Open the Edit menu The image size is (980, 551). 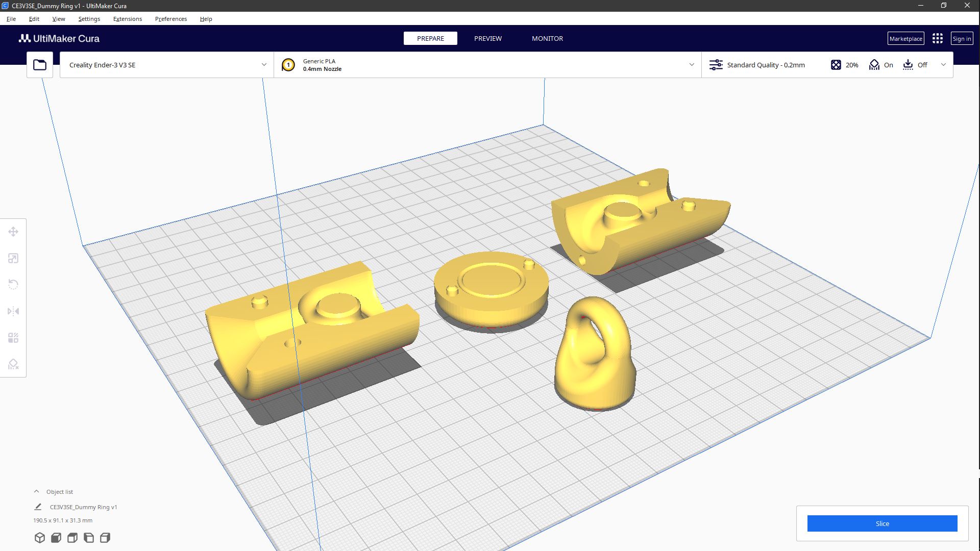(x=34, y=19)
